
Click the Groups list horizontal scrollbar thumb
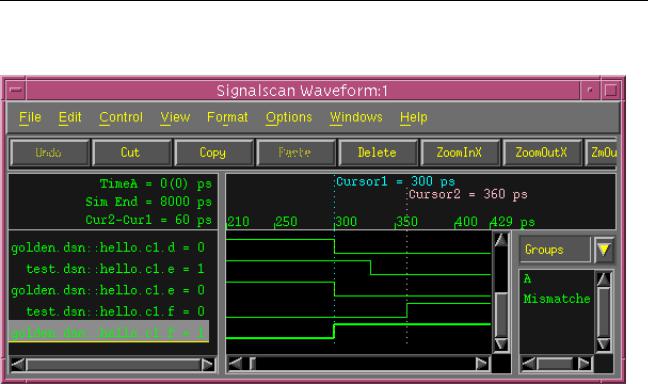tap(554, 364)
